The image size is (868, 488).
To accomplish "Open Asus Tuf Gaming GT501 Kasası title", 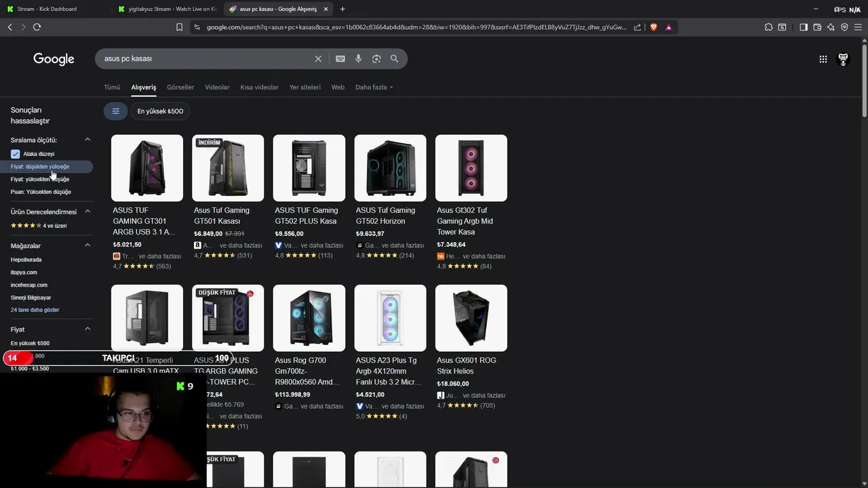I will click(222, 216).
